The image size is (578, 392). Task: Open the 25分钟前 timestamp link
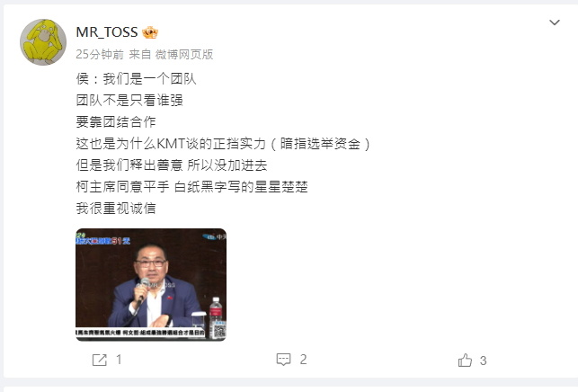[100, 55]
